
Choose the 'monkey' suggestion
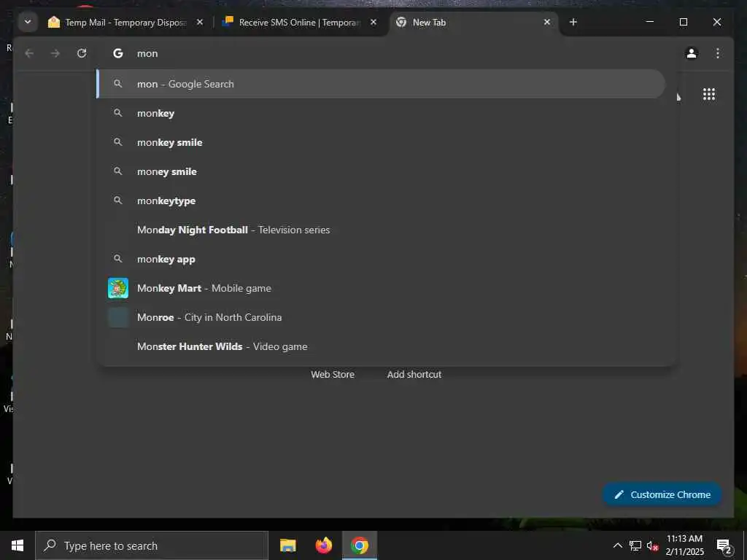coord(381,113)
